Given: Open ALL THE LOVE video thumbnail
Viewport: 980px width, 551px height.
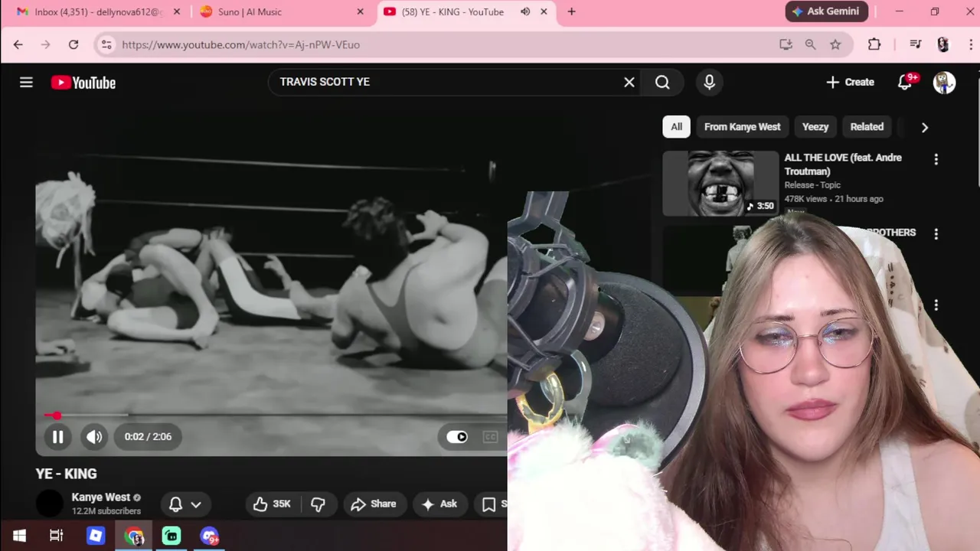Looking at the screenshot, I should pyautogui.click(x=720, y=184).
